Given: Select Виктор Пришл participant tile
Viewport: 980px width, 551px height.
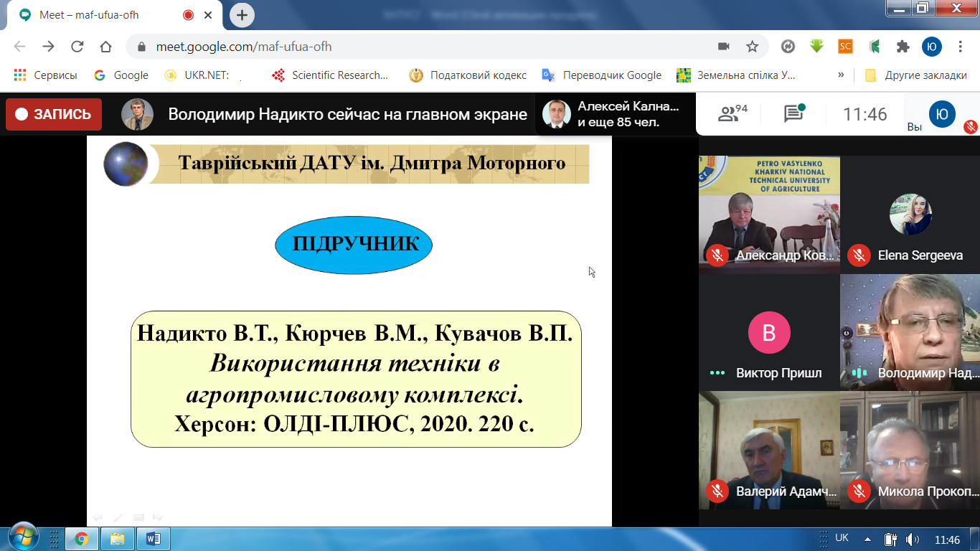Looking at the screenshot, I should (x=769, y=332).
